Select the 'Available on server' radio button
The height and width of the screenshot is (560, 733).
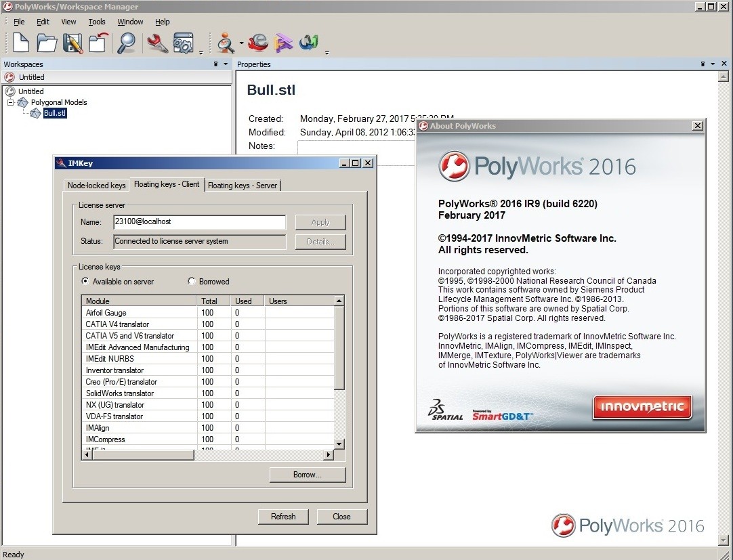pos(85,282)
